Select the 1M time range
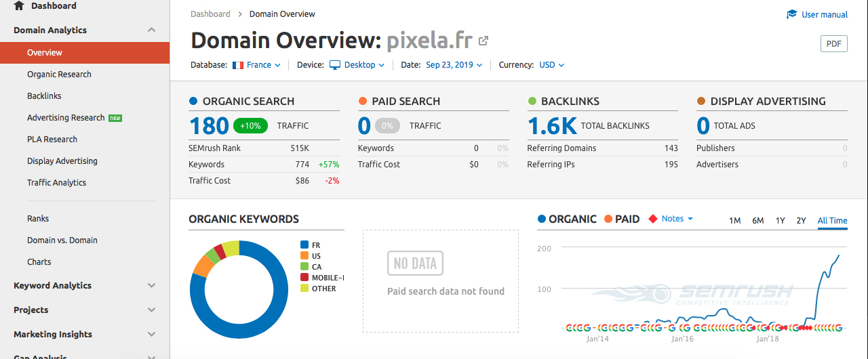Viewport: 868px width, 359px height. [x=734, y=221]
